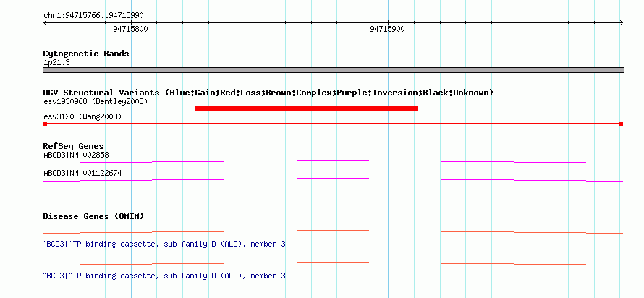The image size is (644, 298).
Task: Click the thick red esv1930968 loss bar
Action: pyautogui.click(x=306, y=108)
